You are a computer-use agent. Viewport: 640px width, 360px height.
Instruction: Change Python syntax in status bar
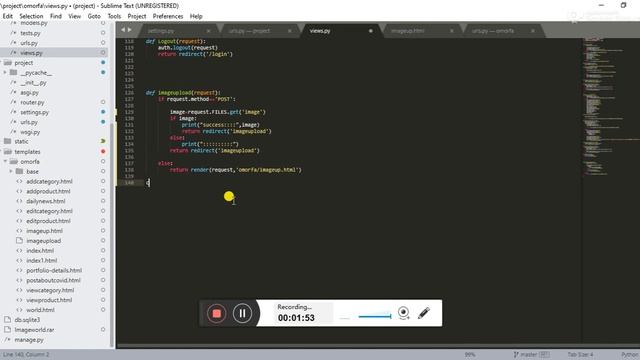click(630, 354)
